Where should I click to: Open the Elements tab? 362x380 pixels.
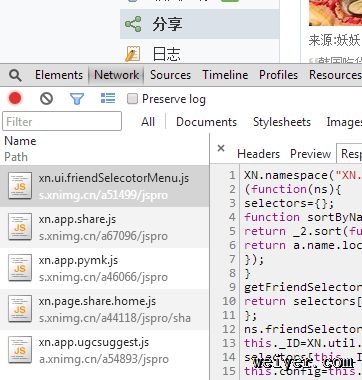59,75
